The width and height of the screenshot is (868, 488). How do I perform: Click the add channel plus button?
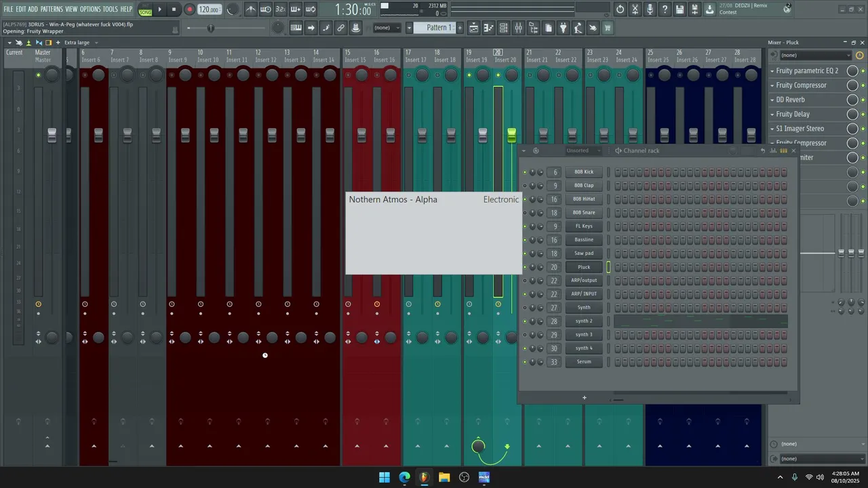point(585,398)
